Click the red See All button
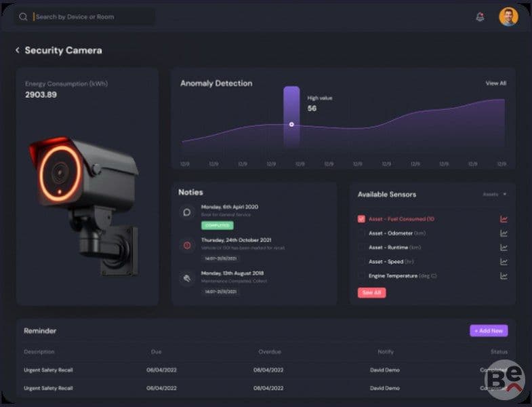The image size is (532, 407). [371, 292]
